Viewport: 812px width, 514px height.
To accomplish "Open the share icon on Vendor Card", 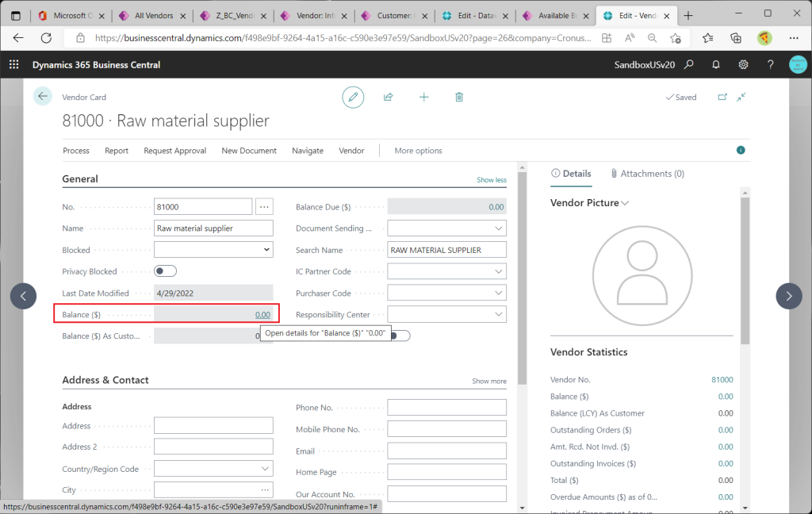I will [388, 97].
